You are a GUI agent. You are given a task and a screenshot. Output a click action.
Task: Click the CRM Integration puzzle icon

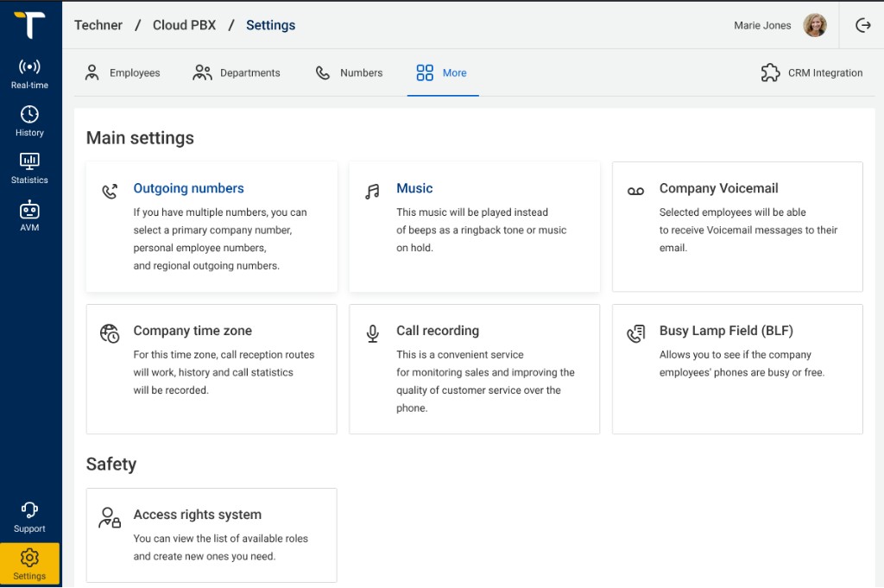770,73
